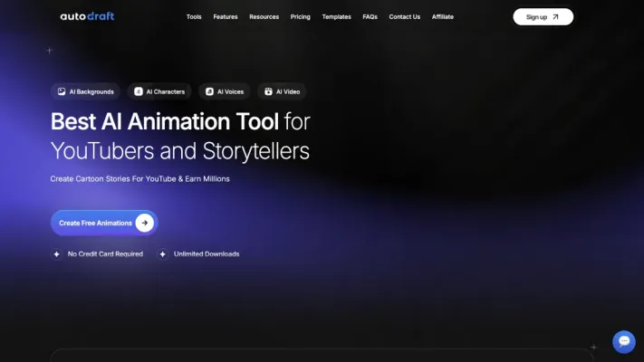644x362 pixels.
Task: Expand the Resources menu
Action: pos(264,17)
